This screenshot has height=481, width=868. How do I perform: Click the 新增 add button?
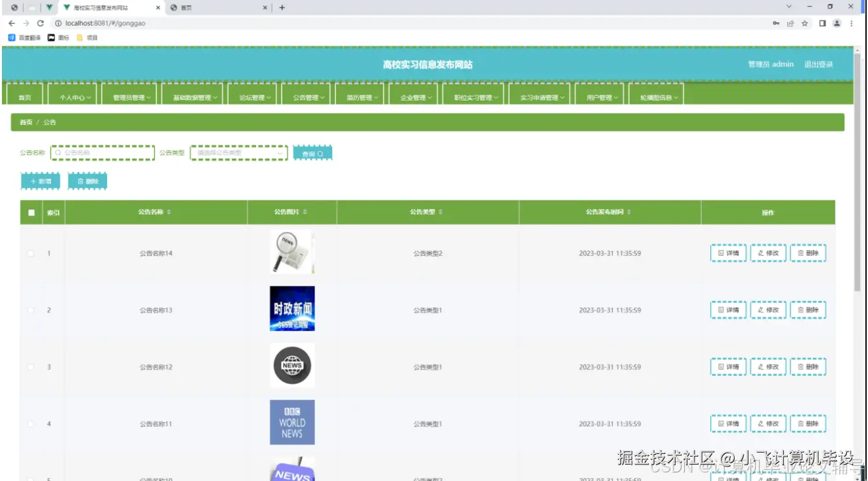(x=40, y=181)
